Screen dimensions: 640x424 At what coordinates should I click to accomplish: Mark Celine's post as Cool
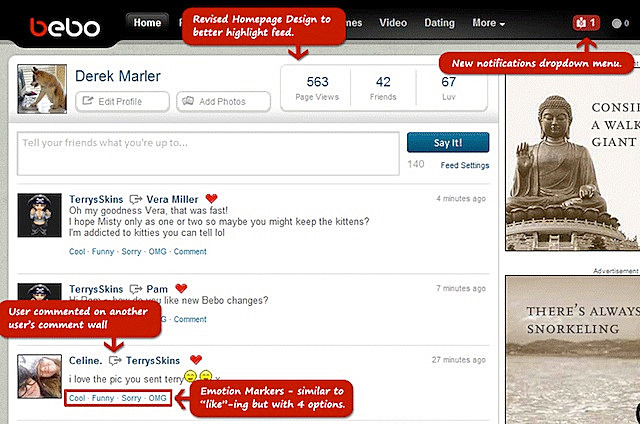77,398
